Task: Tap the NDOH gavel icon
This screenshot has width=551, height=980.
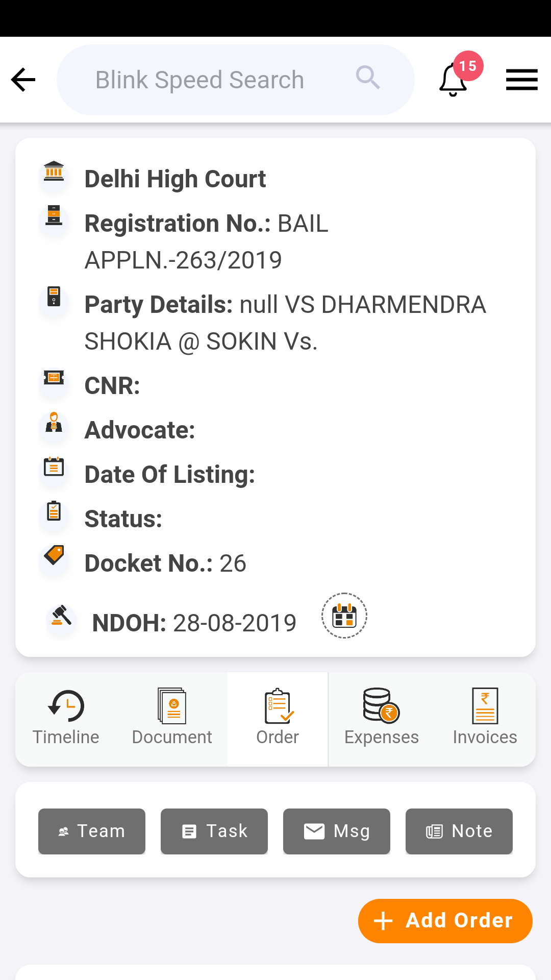Action: (62, 616)
